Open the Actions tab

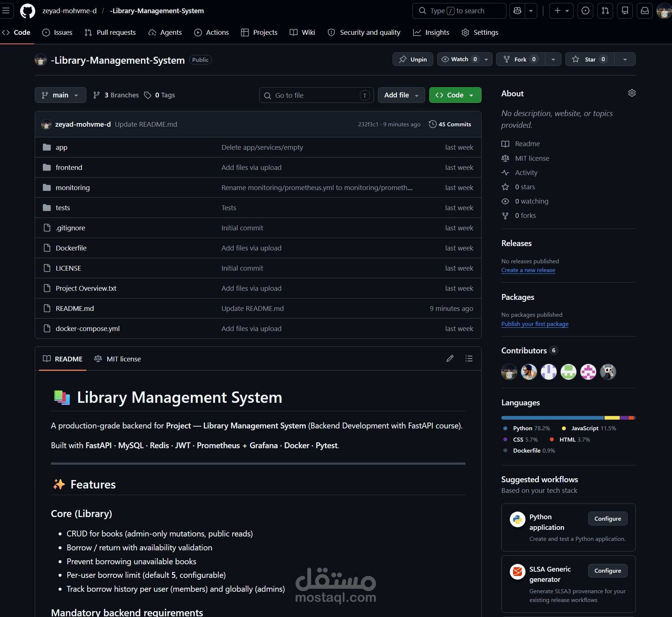(212, 32)
